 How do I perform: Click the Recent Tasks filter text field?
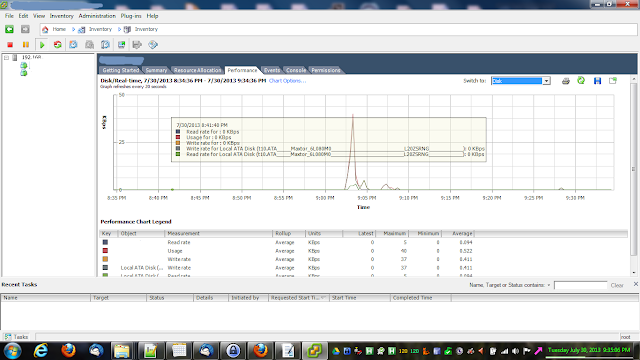click(x=580, y=285)
